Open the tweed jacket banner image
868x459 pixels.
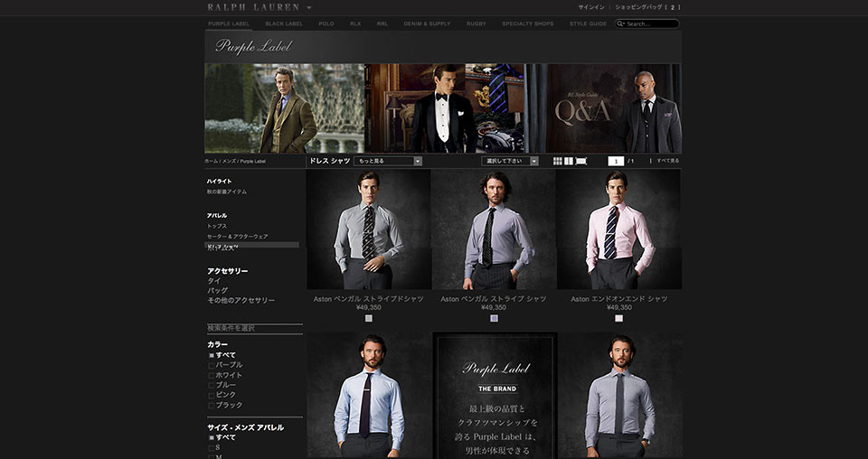pos(285,108)
